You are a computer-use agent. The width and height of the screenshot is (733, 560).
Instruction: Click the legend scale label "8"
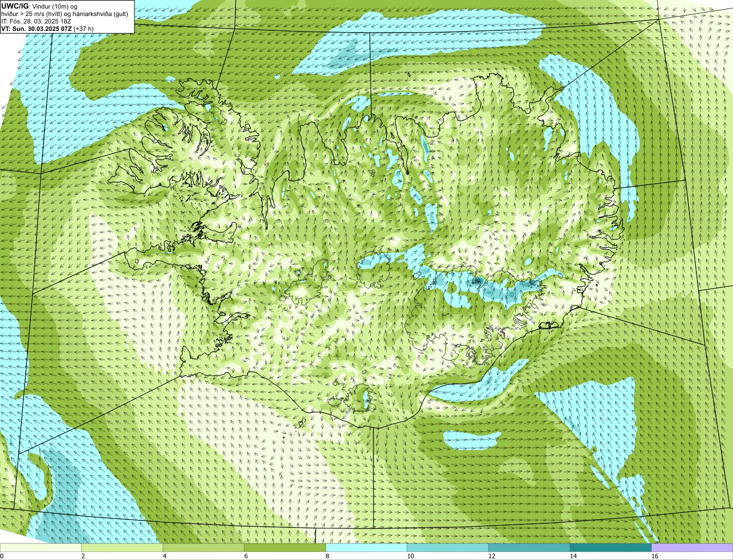[328, 556]
